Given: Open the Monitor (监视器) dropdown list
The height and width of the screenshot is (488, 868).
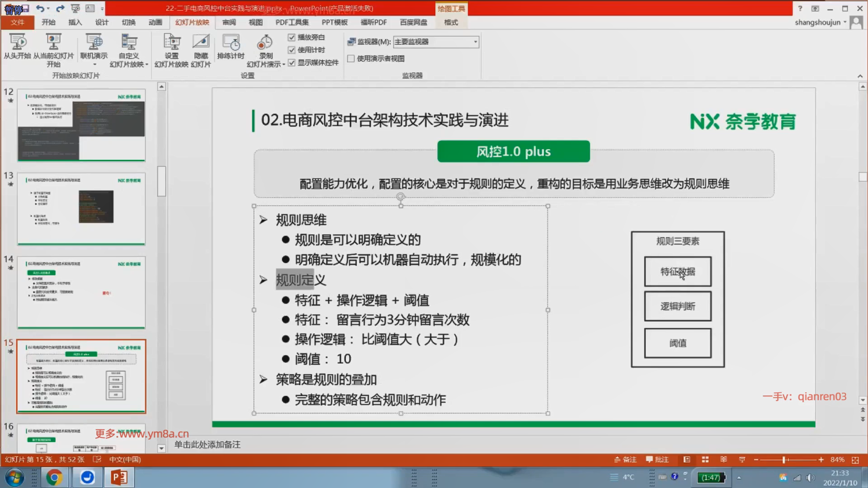Looking at the screenshot, I should pos(475,42).
